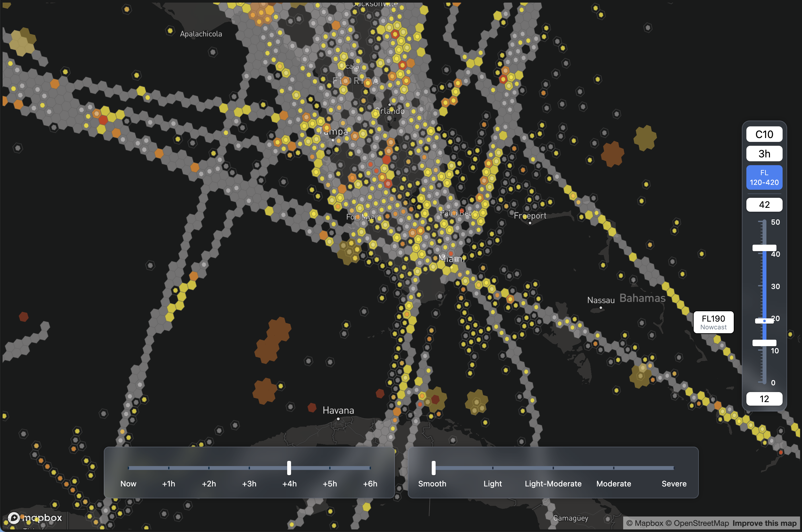Adjust the upper altitude slider handle near 40
802x532 pixels.
point(764,248)
